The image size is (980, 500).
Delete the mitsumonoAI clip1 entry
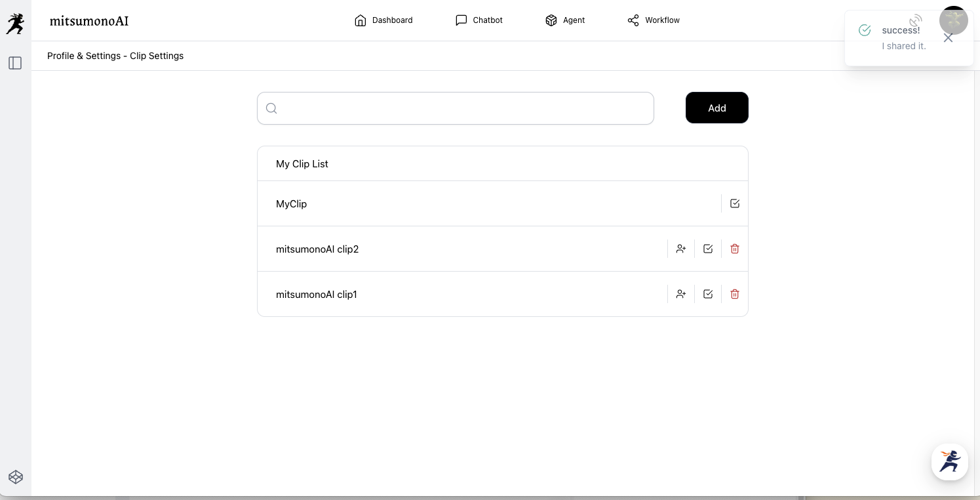pyautogui.click(x=735, y=294)
